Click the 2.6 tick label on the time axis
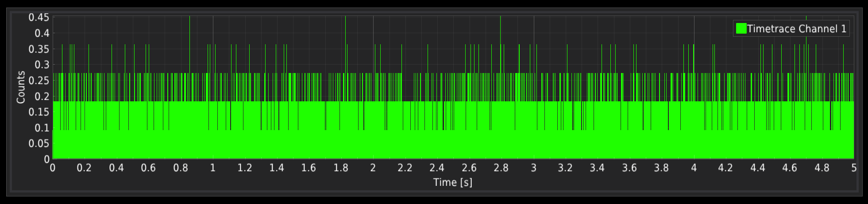Screen dimensions: 868x204 click(x=469, y=168)
